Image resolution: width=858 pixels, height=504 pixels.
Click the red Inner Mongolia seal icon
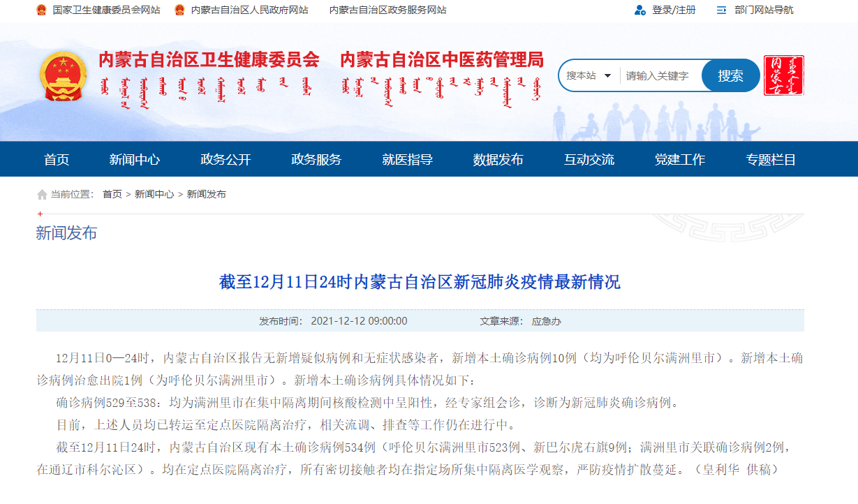tap(783, 75)
